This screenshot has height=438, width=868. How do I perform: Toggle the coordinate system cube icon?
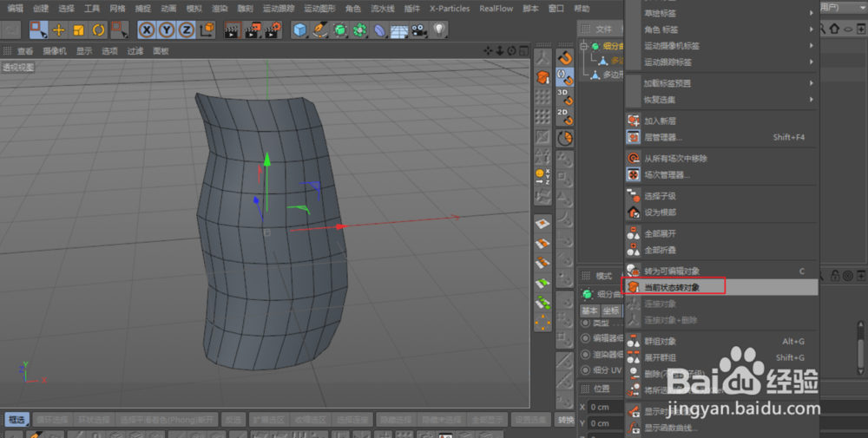coord(207,29)
